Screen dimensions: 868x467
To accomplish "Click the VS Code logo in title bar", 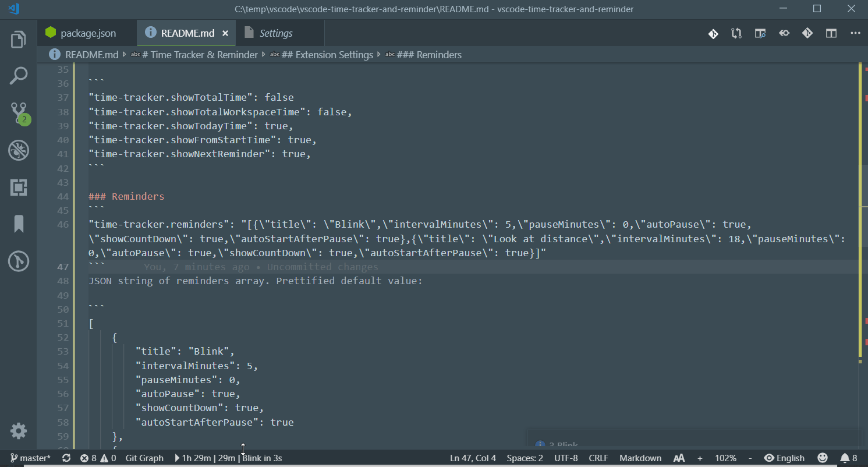I will (15, 9).
